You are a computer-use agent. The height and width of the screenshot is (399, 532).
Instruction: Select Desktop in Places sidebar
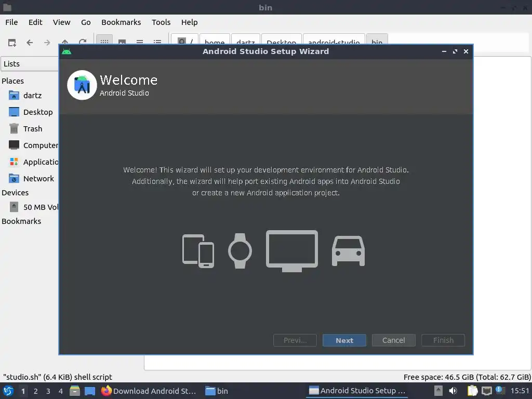click(x=30, y=112)
